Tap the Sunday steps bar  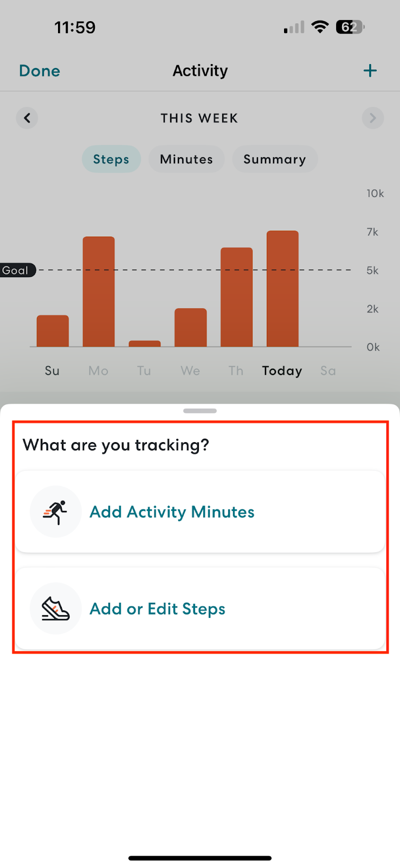[x=53, y=330]
